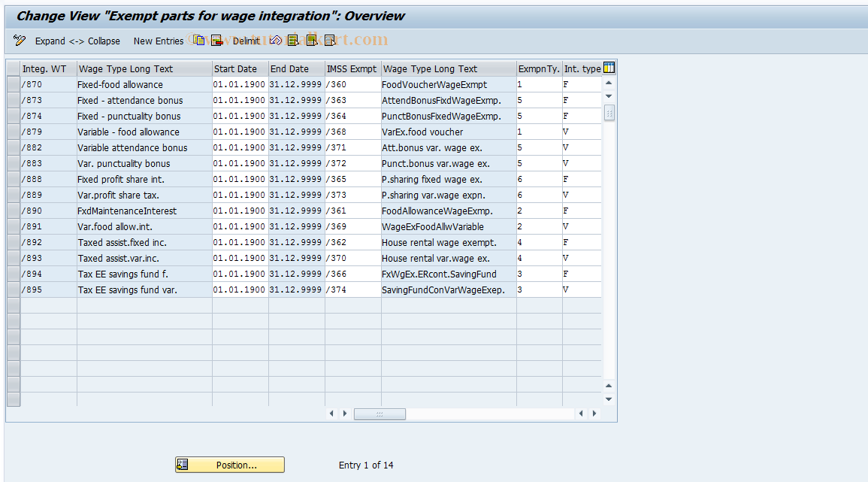Click scroll down arrow below top arrow

point(609,96)
